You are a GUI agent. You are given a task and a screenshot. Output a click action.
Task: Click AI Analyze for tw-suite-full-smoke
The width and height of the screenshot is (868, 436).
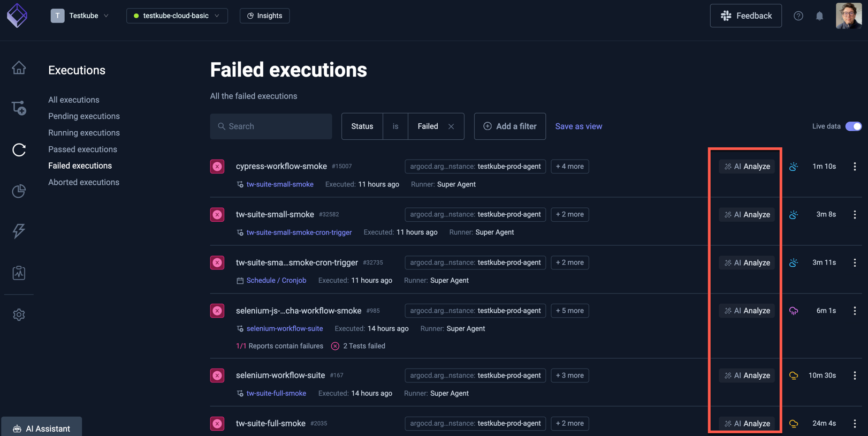pyautogui.click(x=747, y=424)
